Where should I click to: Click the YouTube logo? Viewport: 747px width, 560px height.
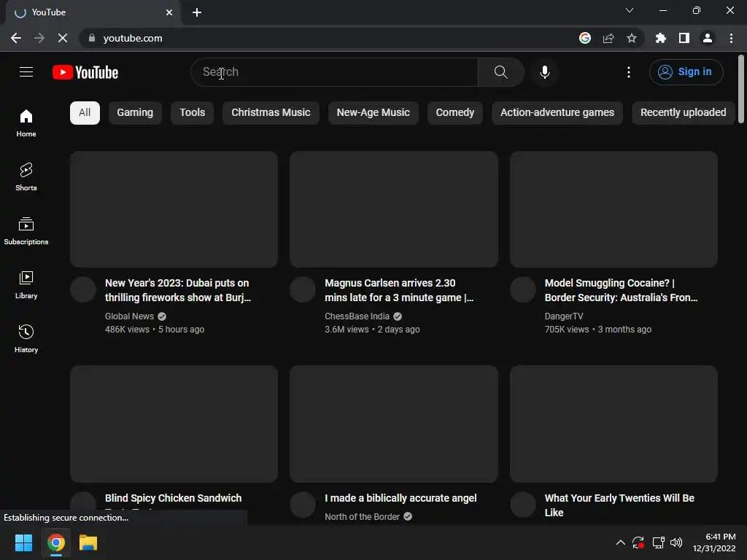coord(85,72)
